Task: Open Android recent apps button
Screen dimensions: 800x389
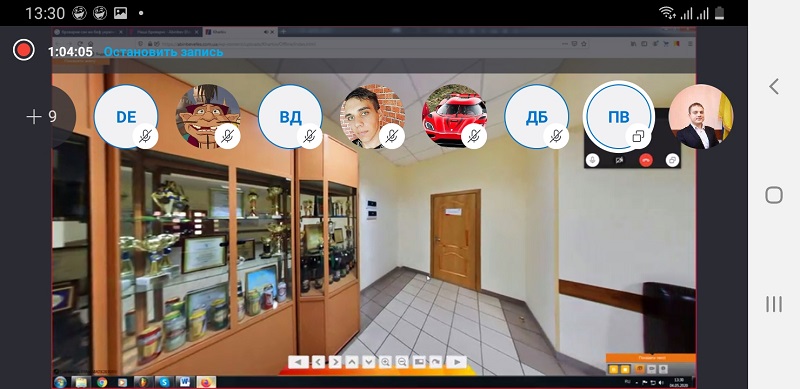Action: [x=774, y=304]
